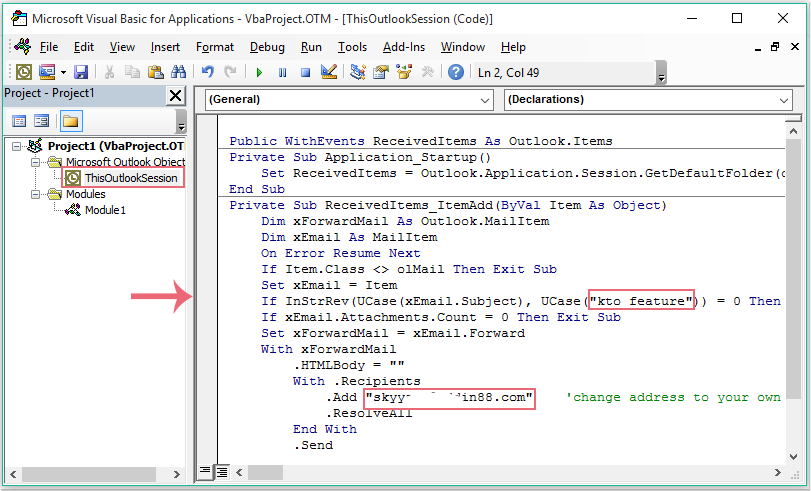811x491 pixels.
Task: Click the Save project toolbar icon
Action: pos(81,72)
